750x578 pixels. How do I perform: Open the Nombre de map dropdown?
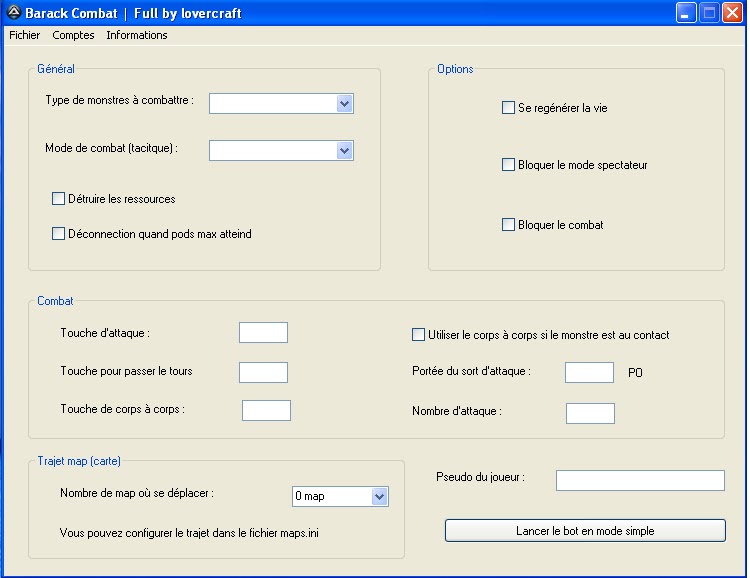tap(380, 497)
